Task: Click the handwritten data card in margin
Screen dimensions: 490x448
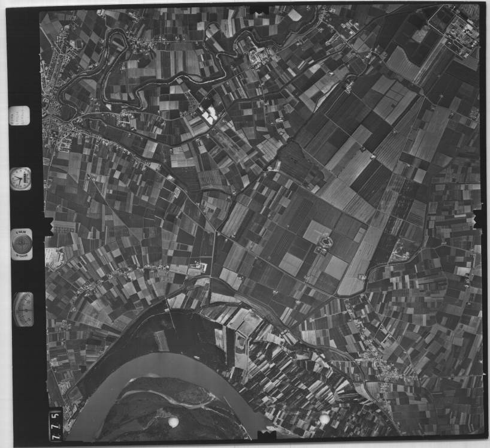Action: click(20, 115)
